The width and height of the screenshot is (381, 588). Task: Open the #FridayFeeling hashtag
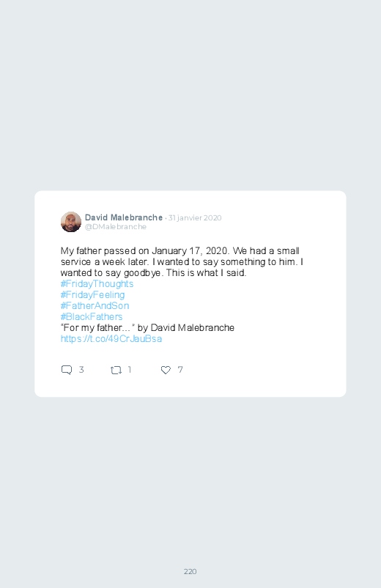pyautogui.click(x=92, y=295)
